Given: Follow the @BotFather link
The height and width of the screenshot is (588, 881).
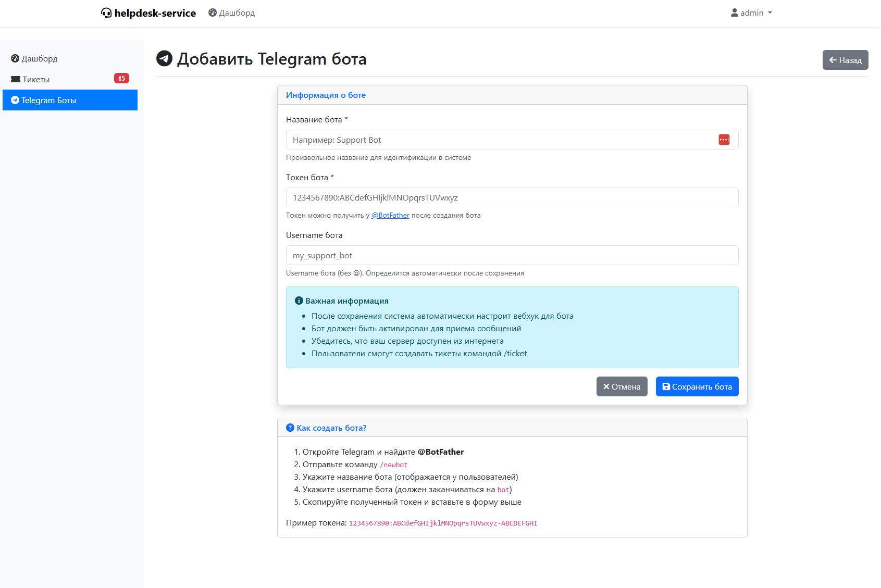Looking at the screenshot, I should [390, 216].
